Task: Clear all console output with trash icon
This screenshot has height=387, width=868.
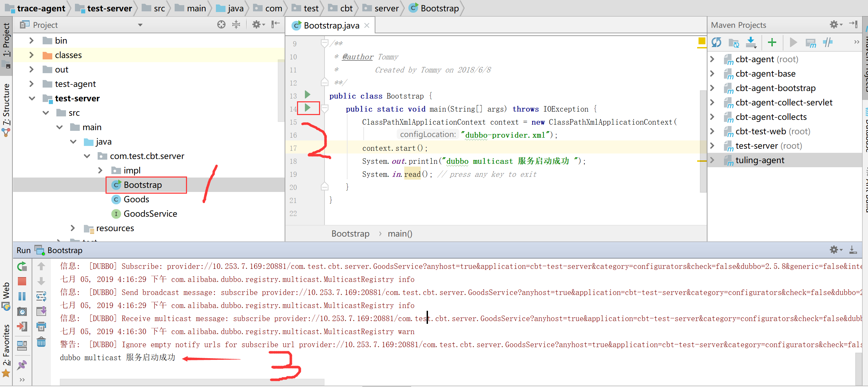Action: coord(41,342)
